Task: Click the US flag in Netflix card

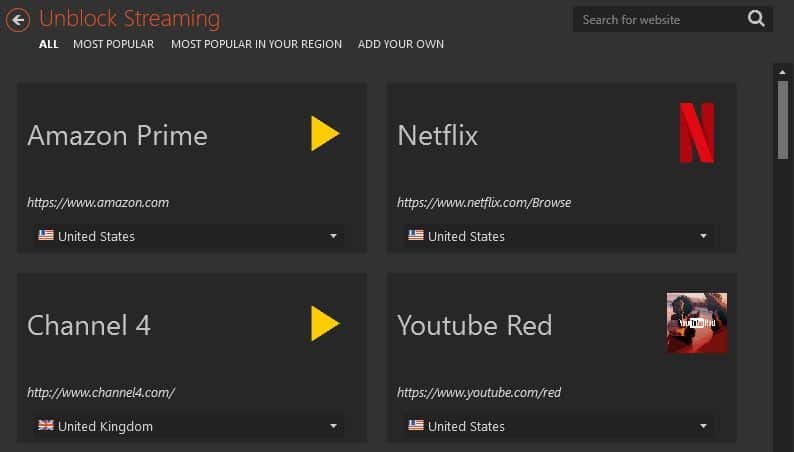Action: pos(416,235)
